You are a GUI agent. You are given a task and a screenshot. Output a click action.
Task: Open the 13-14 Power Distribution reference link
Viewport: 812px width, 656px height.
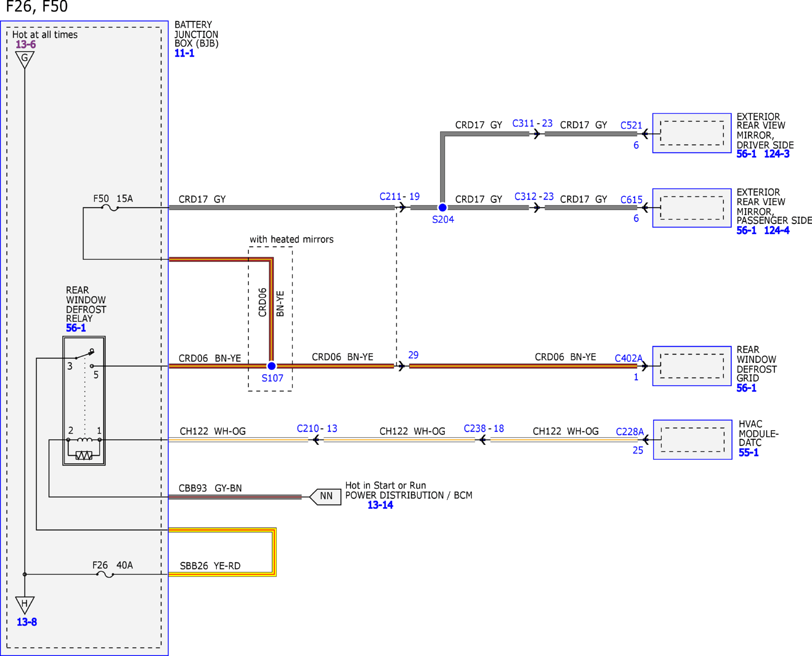tap(380, 505)
